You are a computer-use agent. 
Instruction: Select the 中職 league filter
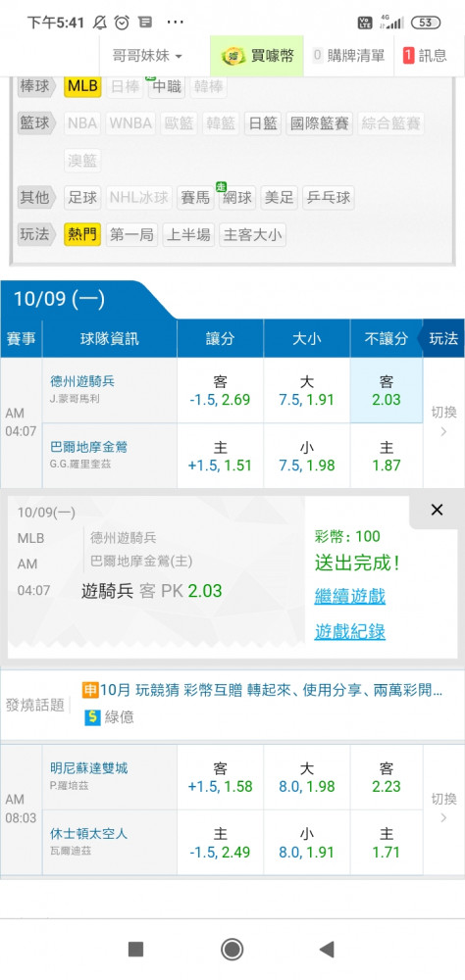pyautogui.click(x=167, y=86)
